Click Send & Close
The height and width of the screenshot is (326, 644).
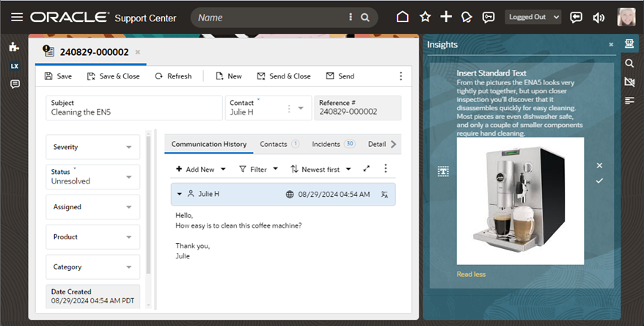point(284,76)
